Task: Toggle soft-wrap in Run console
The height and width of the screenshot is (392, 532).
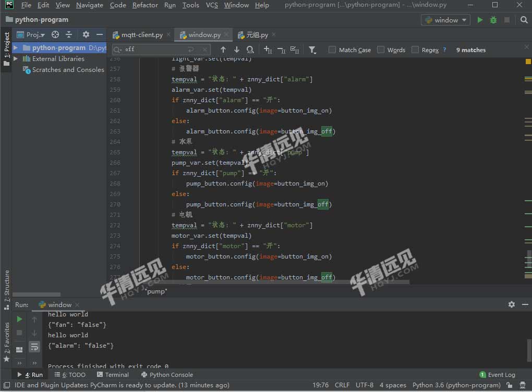Action: (x=34, y=347)
